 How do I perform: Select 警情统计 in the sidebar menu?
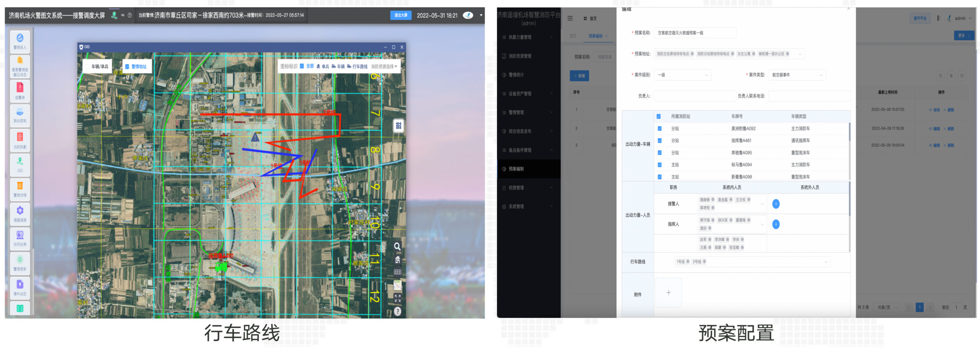tap(529, 75)
